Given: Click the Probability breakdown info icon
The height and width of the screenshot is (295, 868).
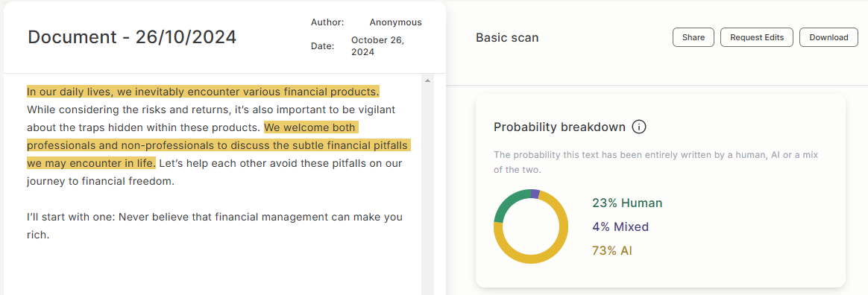Looking at the screenshot, I should tap(638, 127).
